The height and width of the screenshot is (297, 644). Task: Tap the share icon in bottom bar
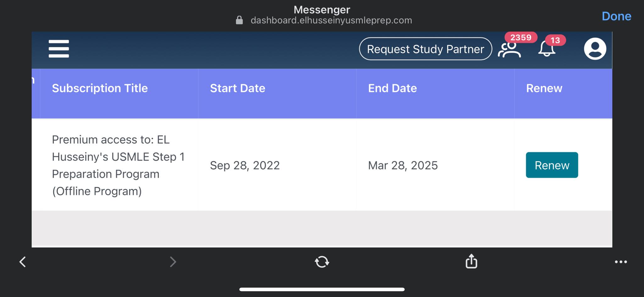471,261
